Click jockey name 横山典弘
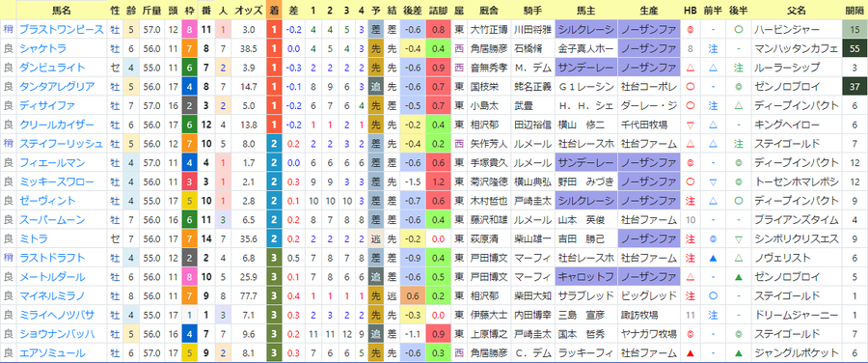Screen dimensions: 868x363 click(532, 181)
